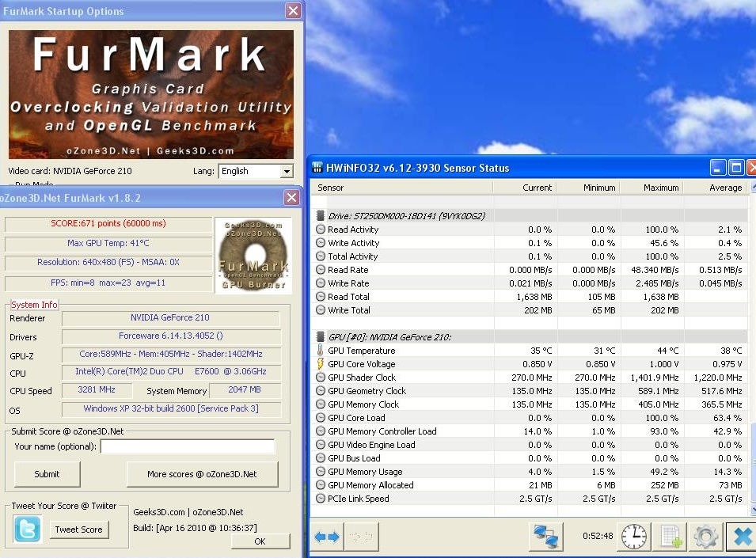
Task: Click the Maximum column header
Action: (652, 188)
